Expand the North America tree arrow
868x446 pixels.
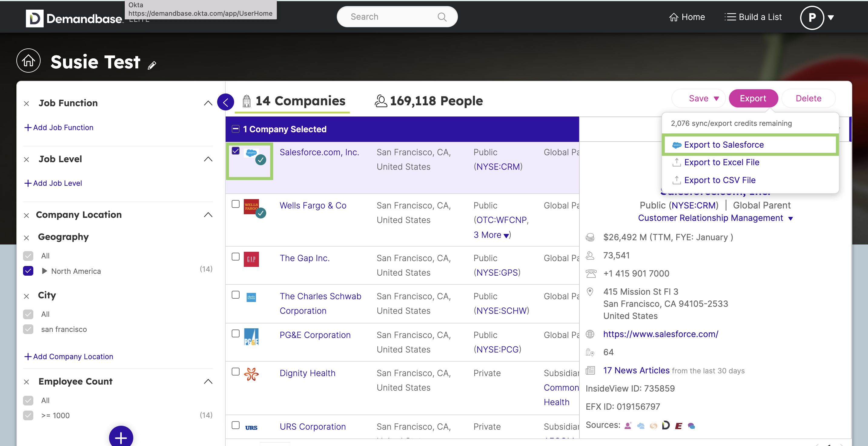pyautogui.click(x=44, y=271)
